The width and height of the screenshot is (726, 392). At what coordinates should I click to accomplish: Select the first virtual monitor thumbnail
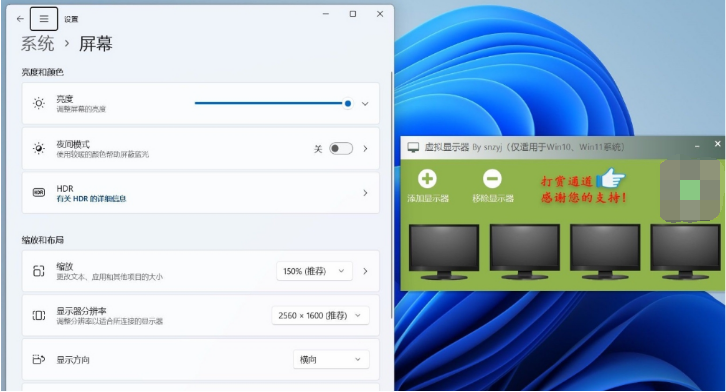click(x=444, y=252)
